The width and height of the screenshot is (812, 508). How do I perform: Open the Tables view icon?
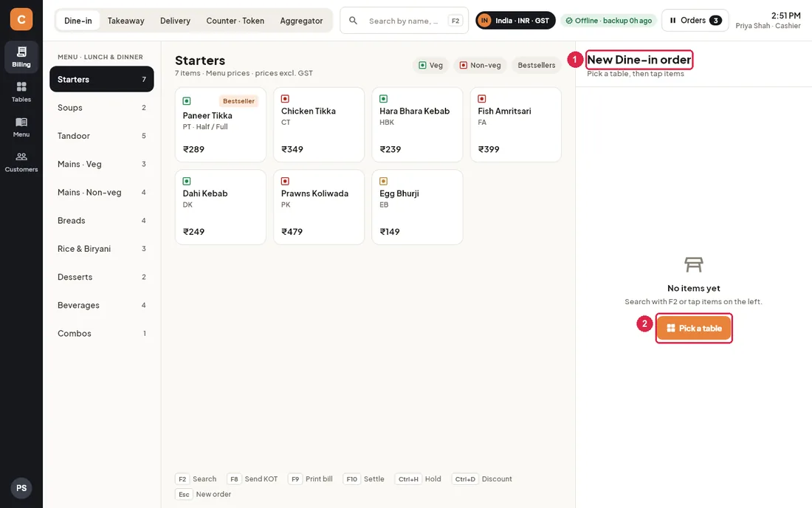(21, 86)
